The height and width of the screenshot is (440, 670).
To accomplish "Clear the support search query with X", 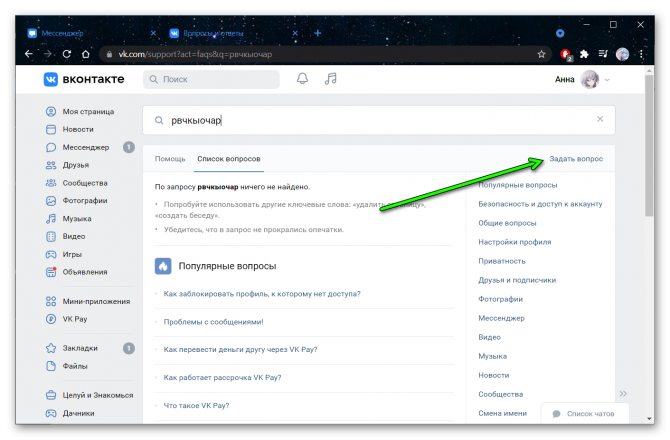I will point(600,119).
